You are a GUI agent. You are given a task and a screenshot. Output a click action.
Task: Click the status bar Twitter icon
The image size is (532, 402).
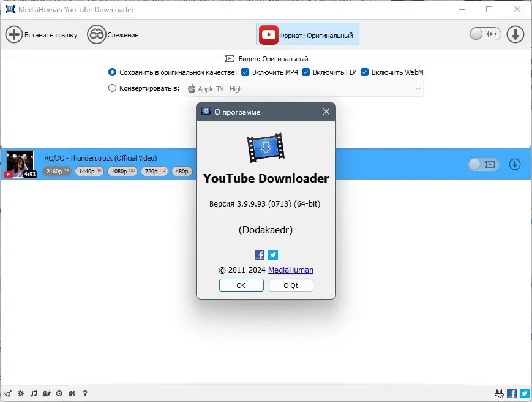pos(525,393)
